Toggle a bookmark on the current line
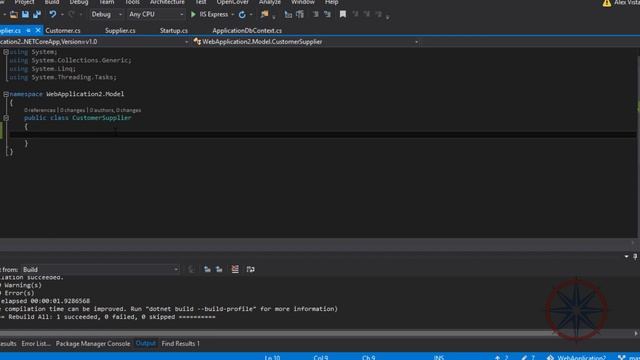This screenshot has height=360, width=640. (343, 14)
